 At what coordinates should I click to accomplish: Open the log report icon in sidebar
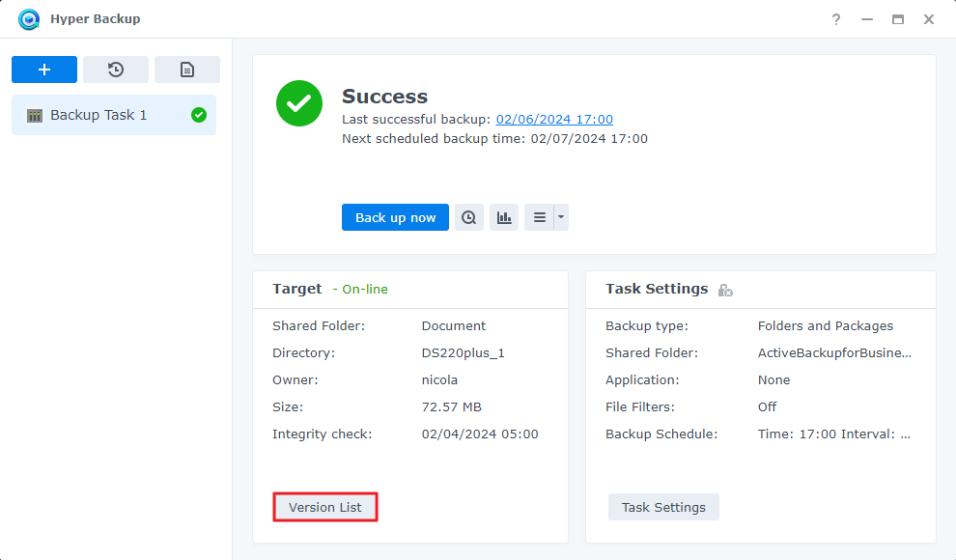pos(186,69)
